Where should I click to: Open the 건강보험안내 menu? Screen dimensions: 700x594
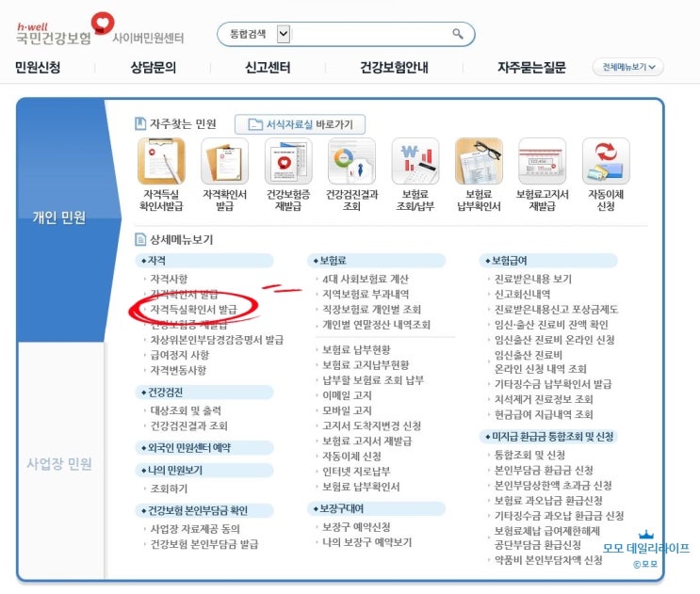point(394,68)
